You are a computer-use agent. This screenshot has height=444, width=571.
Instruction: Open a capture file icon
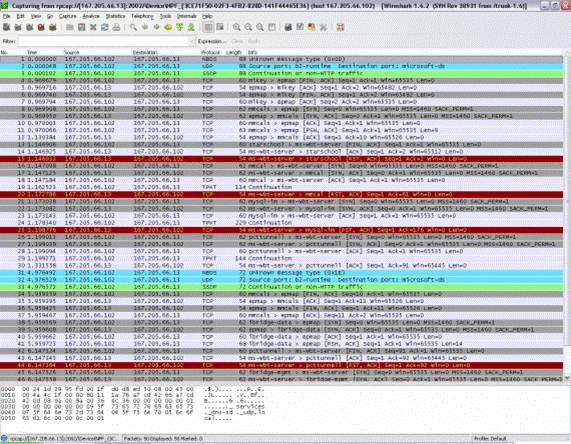tap(70, 27)
